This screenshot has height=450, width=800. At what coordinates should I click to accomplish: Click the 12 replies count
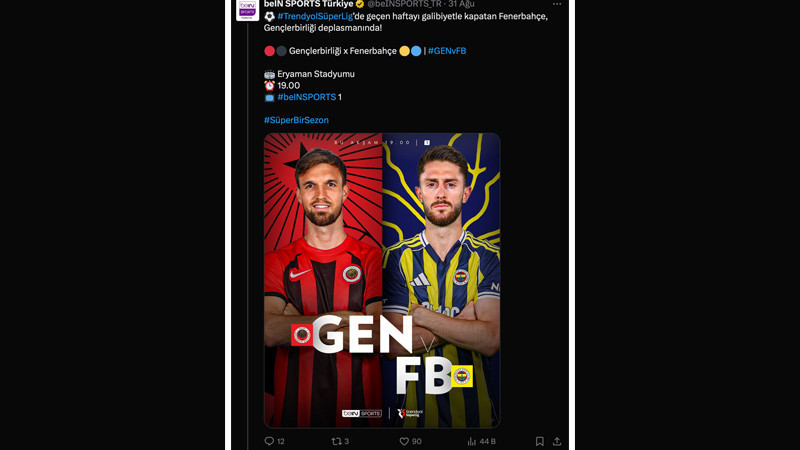click(x=281, y=441)
